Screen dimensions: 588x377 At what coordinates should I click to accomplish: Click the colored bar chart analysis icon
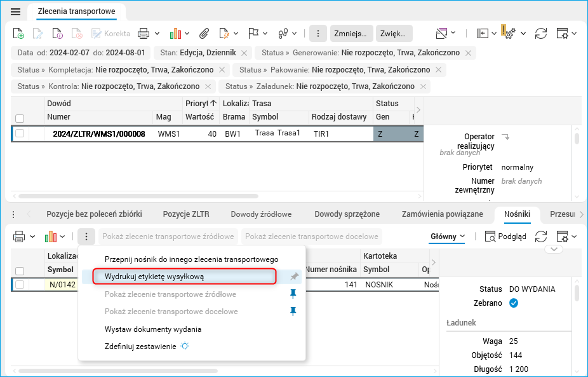(174, 33)
